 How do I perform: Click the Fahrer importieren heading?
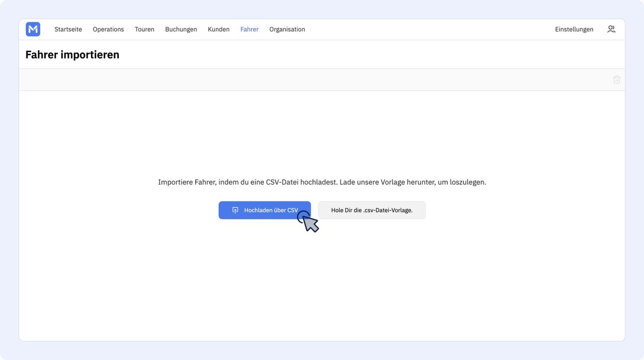(x=73, y=55)
